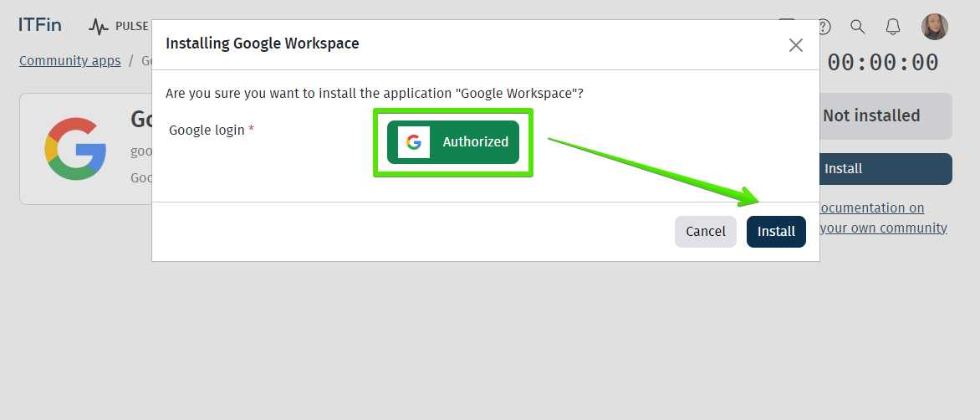Click the install confirmation question text
Image resolution: width=980 pixels, height=420 pixels.
(374, 94)
